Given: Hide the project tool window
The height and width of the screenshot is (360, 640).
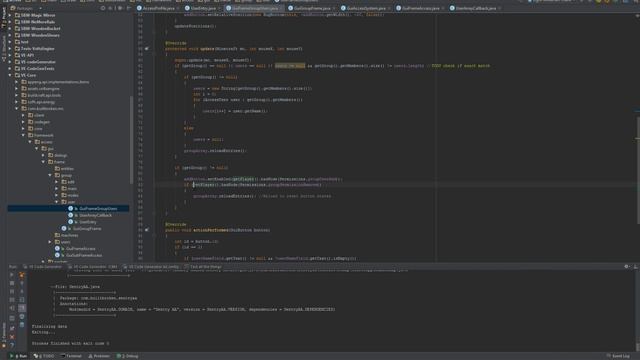Looking at the screenshot, I should click(129, 8).
